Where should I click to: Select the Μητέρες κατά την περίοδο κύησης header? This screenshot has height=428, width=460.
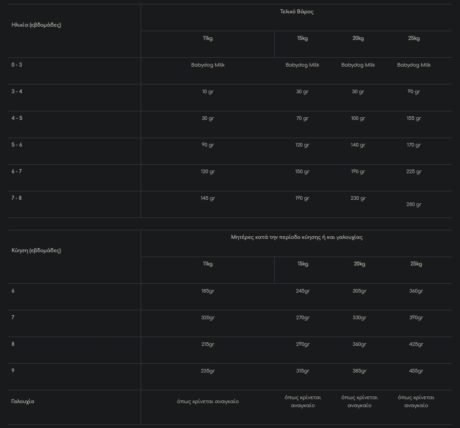point(297,237)
